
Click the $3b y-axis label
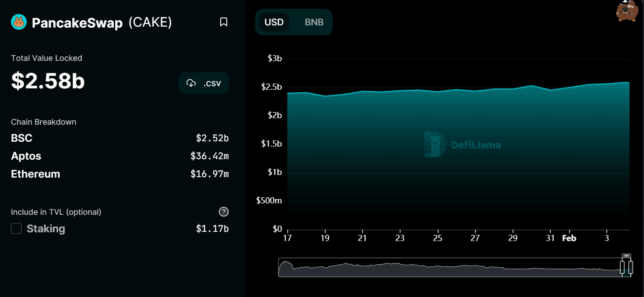(x=274, y=59)
